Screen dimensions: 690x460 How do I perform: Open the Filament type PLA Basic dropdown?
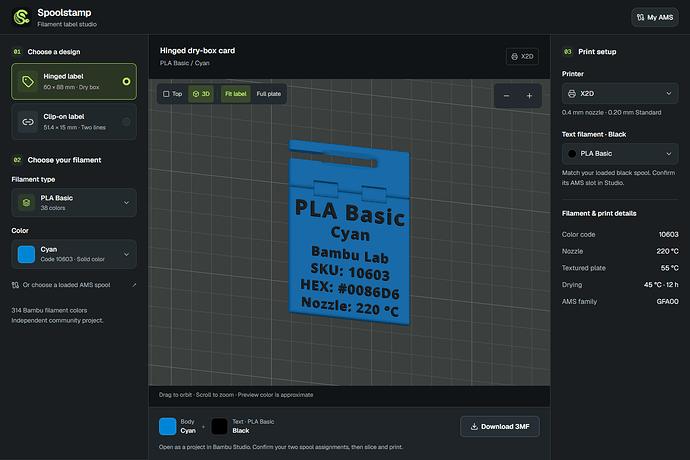pyautogui.click(x=74, y=202)
